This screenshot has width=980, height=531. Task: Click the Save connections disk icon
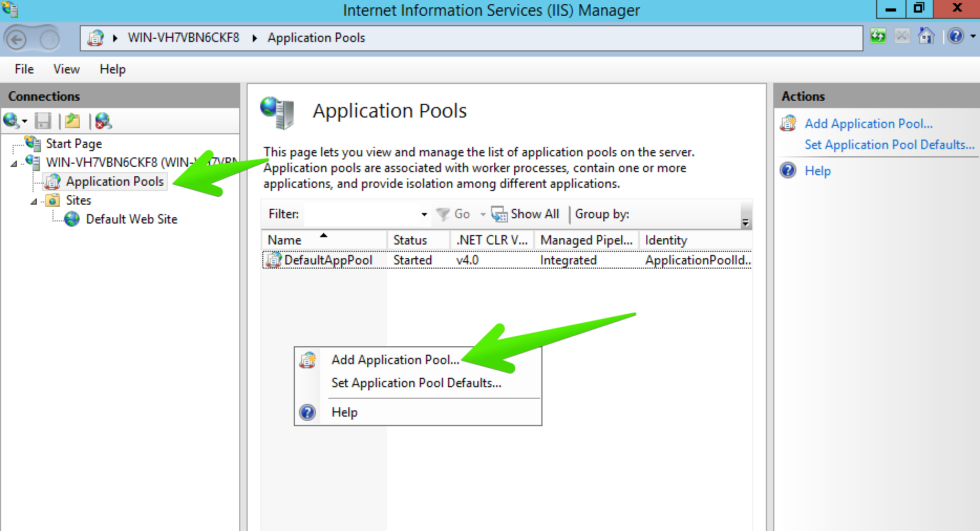pos(42,121)
